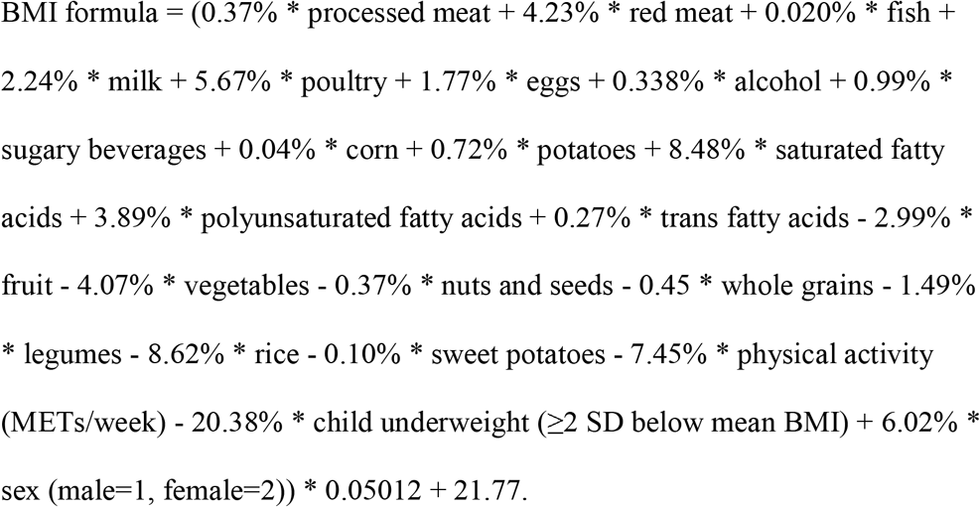Screen dimensions: 980x507
Task: Click the "8.48%" saturated fat coefficient
Action: [710, 150]
